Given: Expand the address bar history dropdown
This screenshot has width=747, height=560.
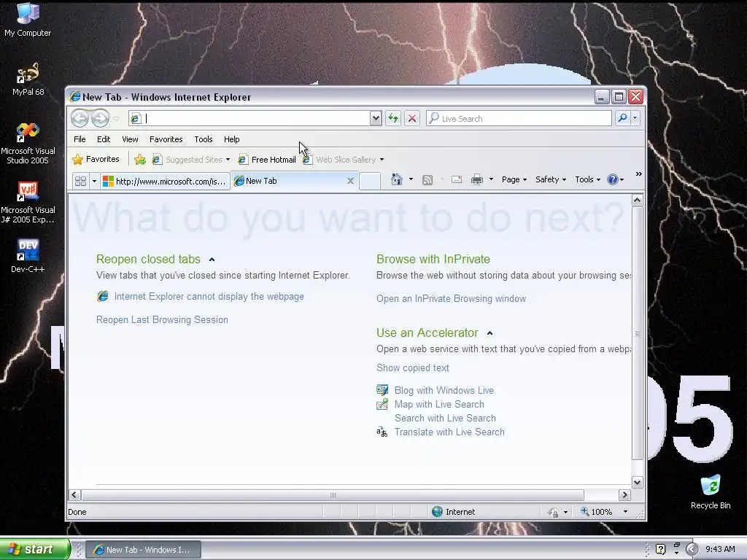Looking at the screenshot, I should pyautogui.click(x=376, y=119).
